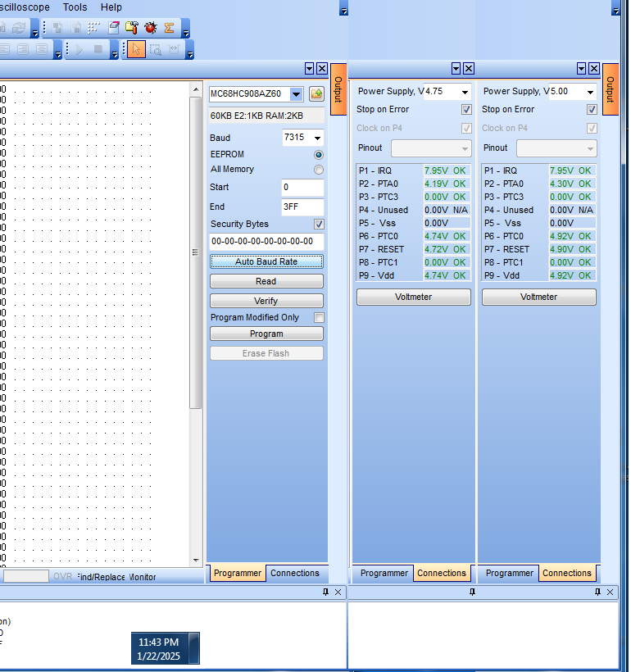Click the Verify button
Image resolution: width=631 pixels, height=672 pixels.
[x=266, y=301]
